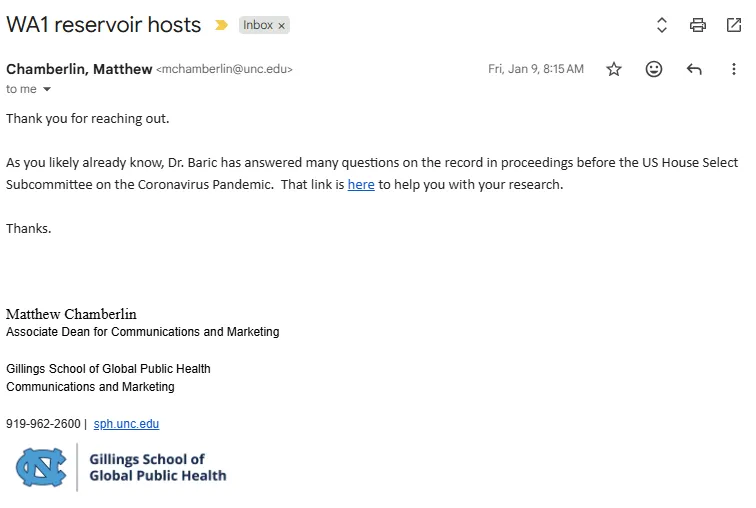756x508 pixels.
Task: Print this email with the printer icon
Action: (x=698, y=26)
